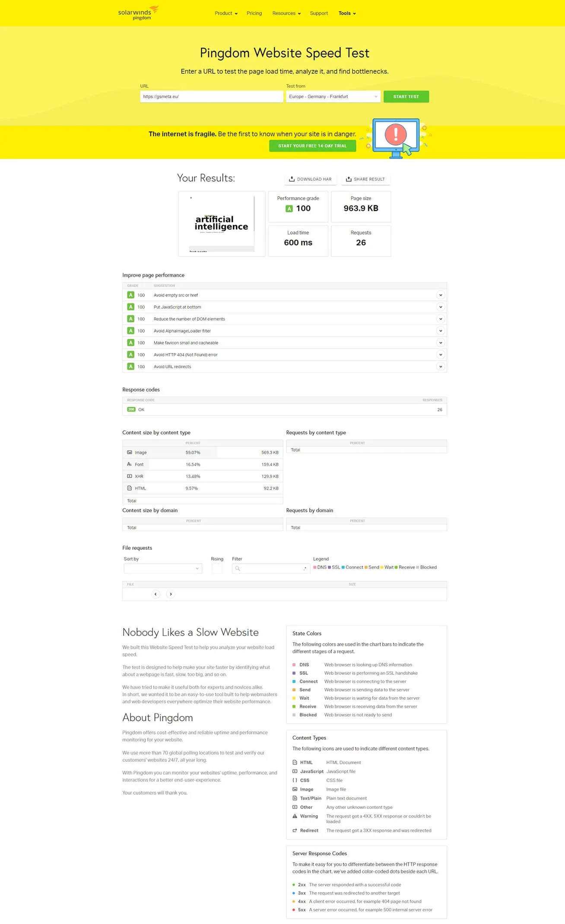This screenshot has width=565, height=924.
Task: Click the 963.9 KB page size value
Action: tap(361, 208)
